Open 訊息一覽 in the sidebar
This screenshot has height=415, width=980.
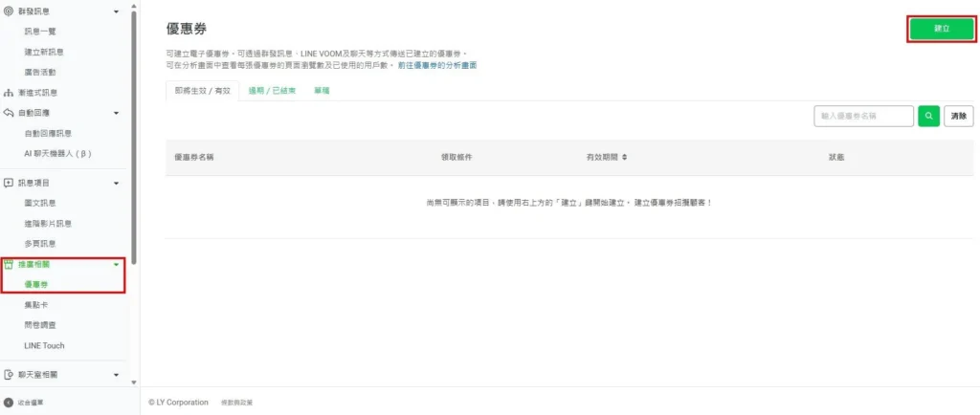pyautogui.click(x=40, y=32)
